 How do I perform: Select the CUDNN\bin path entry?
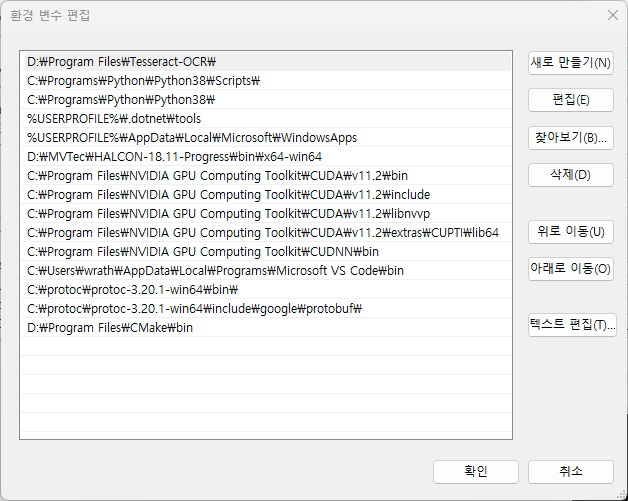click(268, 252)
